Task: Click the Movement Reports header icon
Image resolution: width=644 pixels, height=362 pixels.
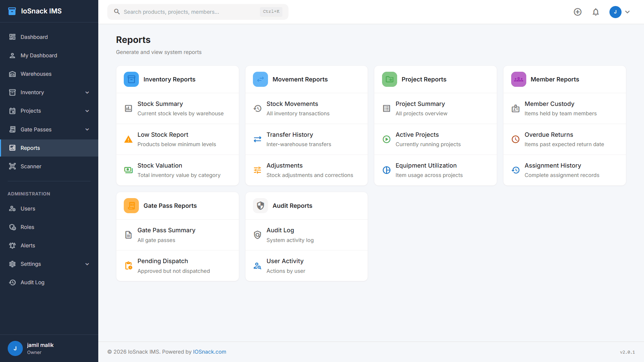Action: [260, 79]
